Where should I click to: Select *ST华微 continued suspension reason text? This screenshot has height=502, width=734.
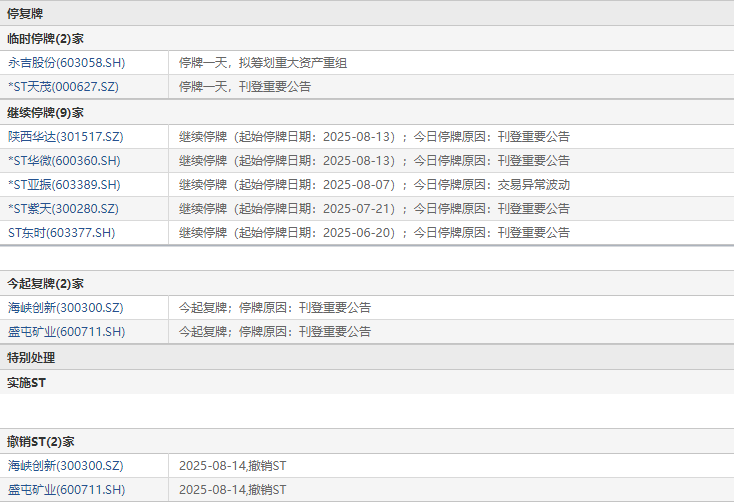pos(374,161)
